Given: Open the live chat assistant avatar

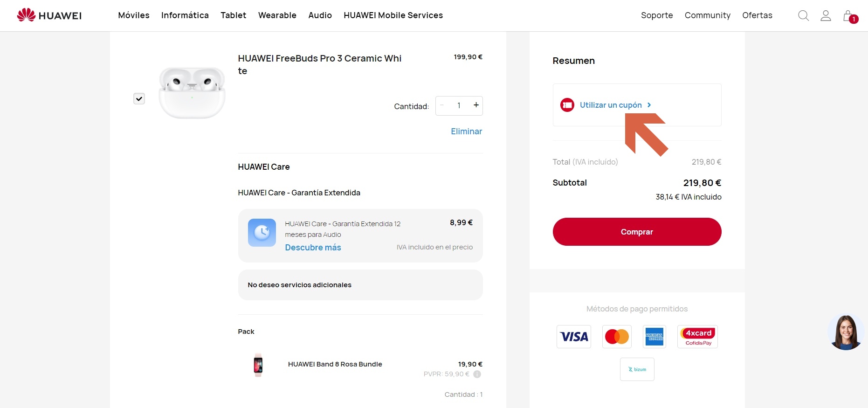Looking at the screenshot, I should coord(846,332).
